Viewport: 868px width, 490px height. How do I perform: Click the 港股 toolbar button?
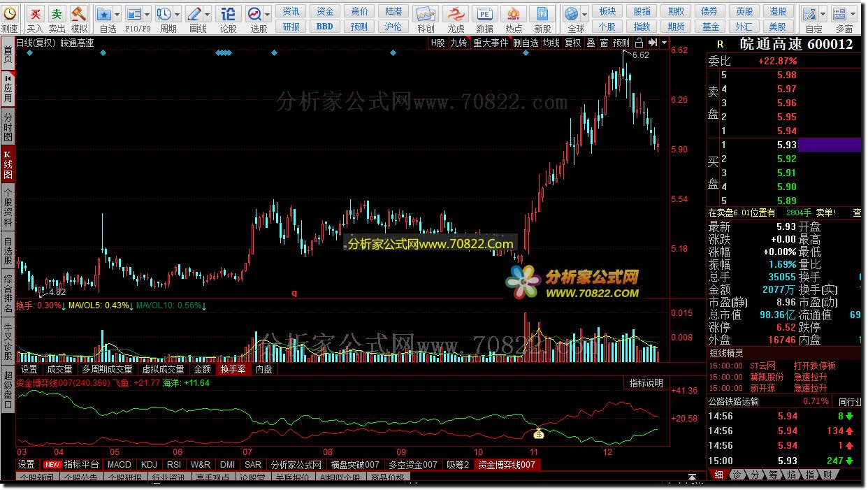[779, 11]
